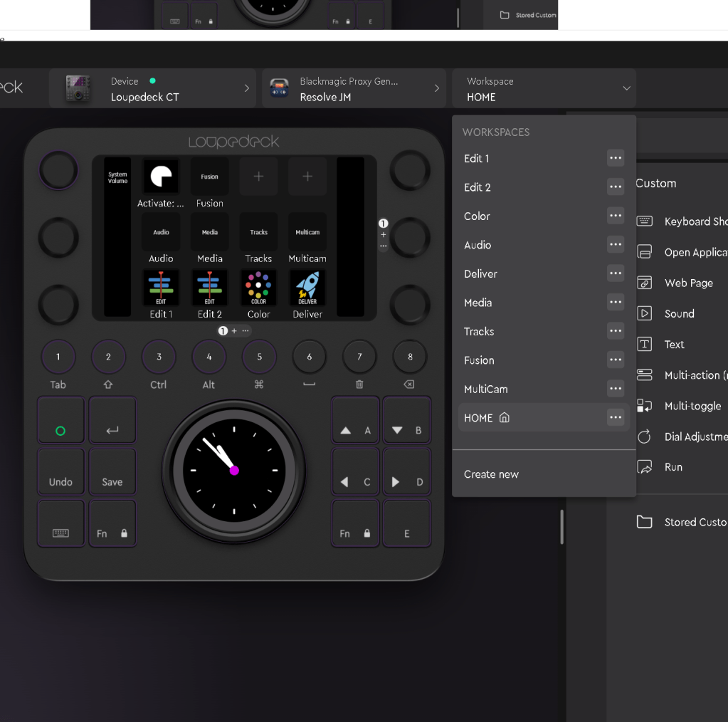Open options menu for MultiCam workspace
The height and width of the screenshot is (722, 728).
(616, 388)
